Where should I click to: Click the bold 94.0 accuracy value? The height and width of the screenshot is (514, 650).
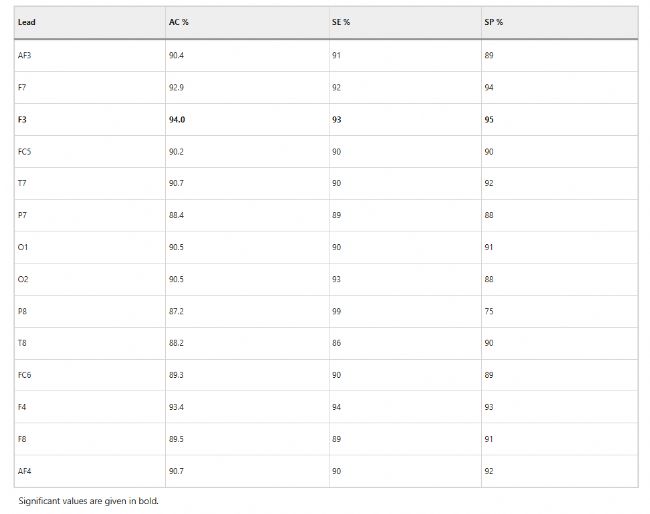[177, 119]
